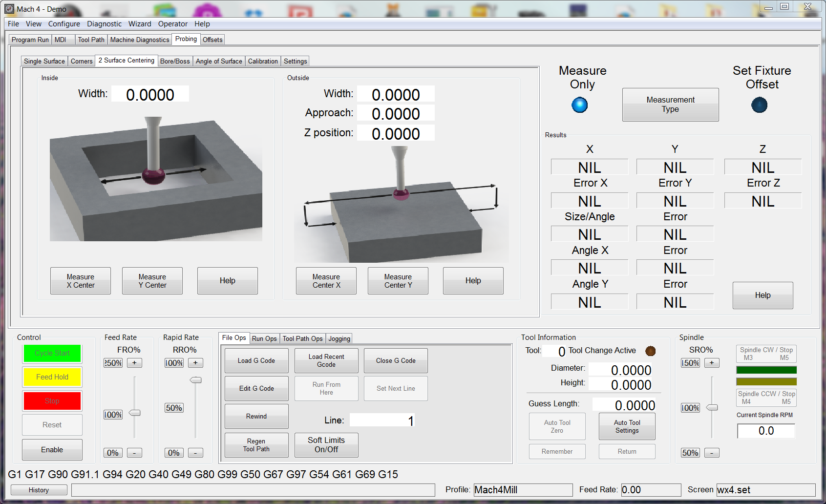Switch to the Program Run tab
Image resolution: width=826 pixels, height=504 pixels.
[30, 40]
